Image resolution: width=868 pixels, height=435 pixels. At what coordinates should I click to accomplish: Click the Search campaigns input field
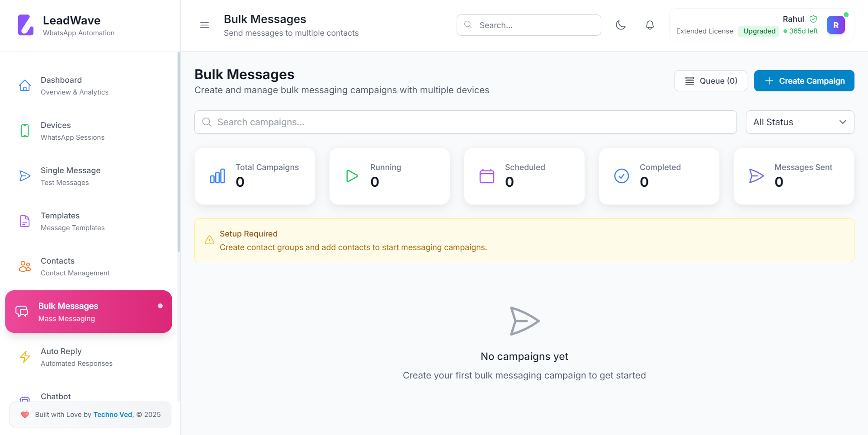465,122
